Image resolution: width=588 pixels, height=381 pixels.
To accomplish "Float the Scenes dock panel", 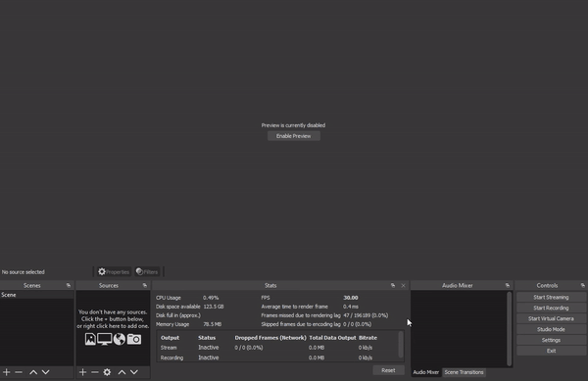I will 69,285.
